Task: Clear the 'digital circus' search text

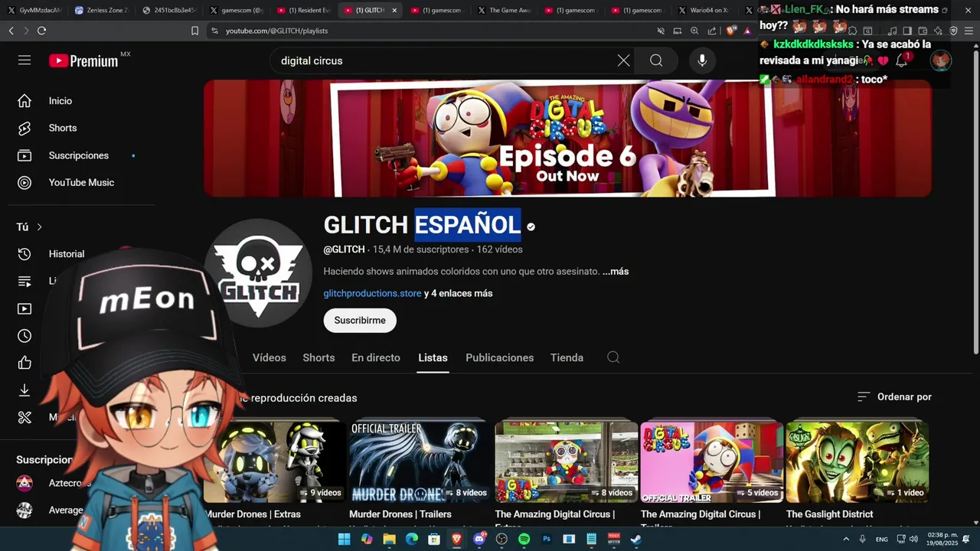Action: pyautogui.click(x=624, y=60)
